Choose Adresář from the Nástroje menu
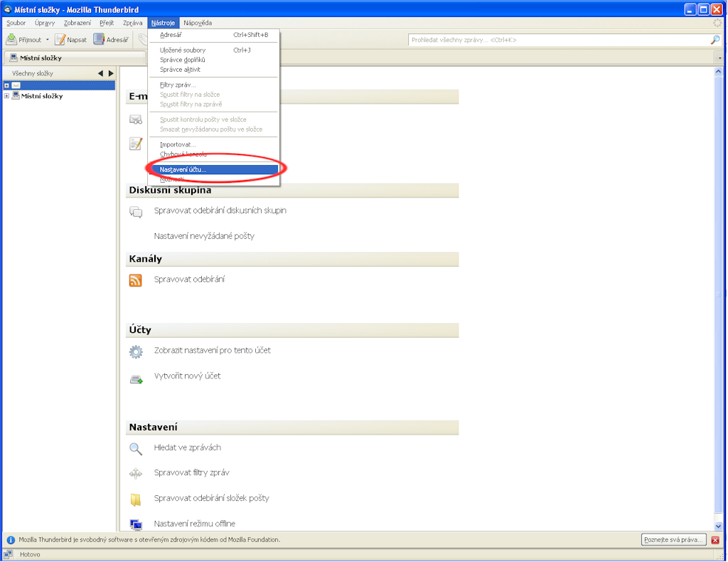 213,35
